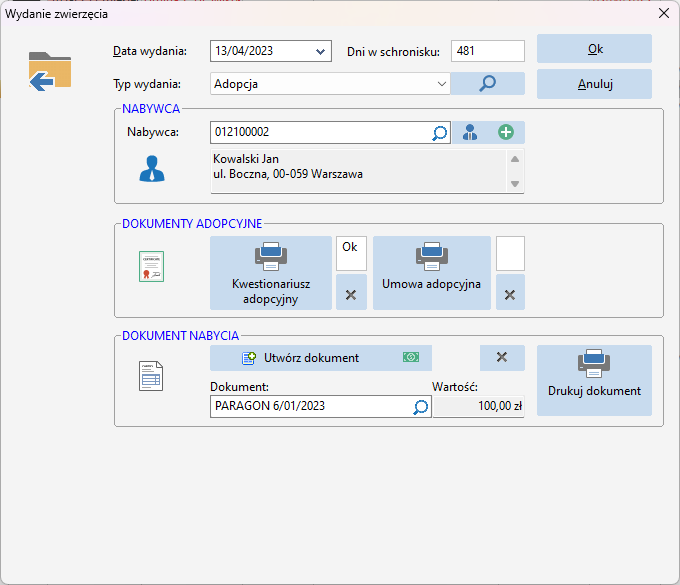
Task: Click the Anuluj button
Action: click(594, 84)
